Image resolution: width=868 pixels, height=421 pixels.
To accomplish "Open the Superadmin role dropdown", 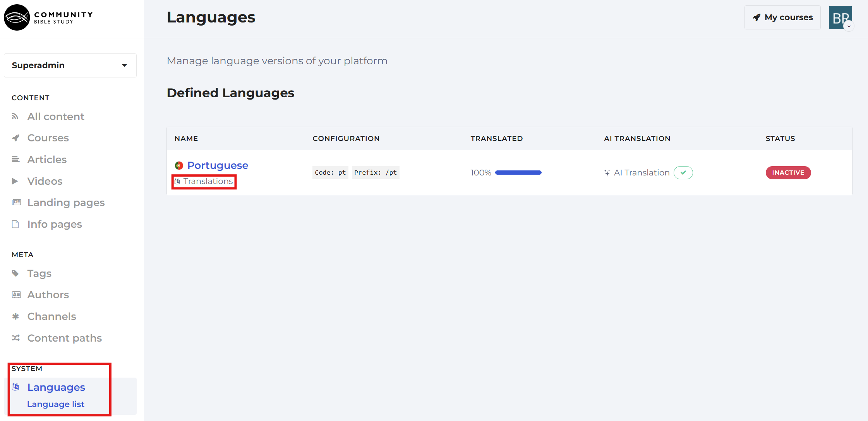I will [70, 65].
